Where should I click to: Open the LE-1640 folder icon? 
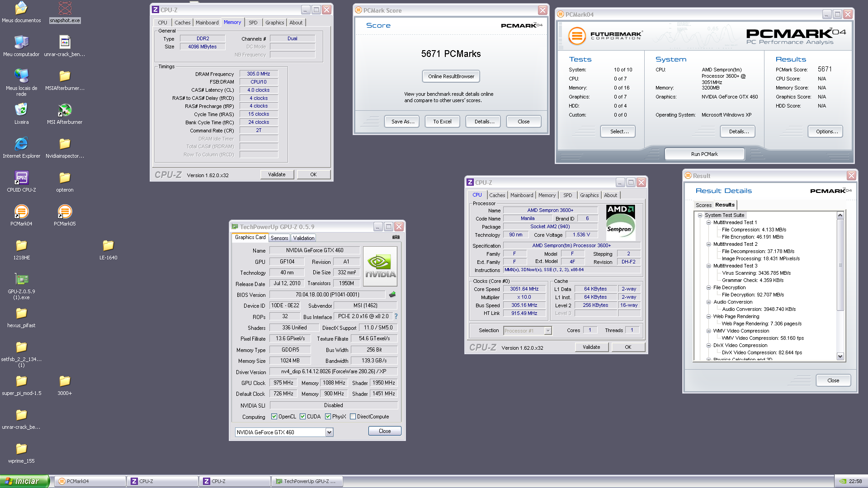click(x=108, y=245)
